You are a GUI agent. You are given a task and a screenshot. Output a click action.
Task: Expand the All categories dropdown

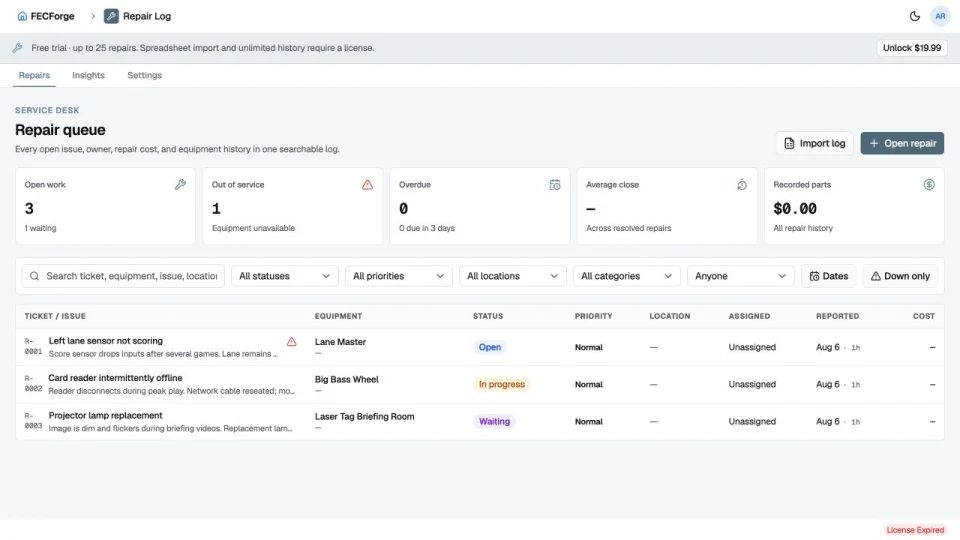(x=626, y=276)
